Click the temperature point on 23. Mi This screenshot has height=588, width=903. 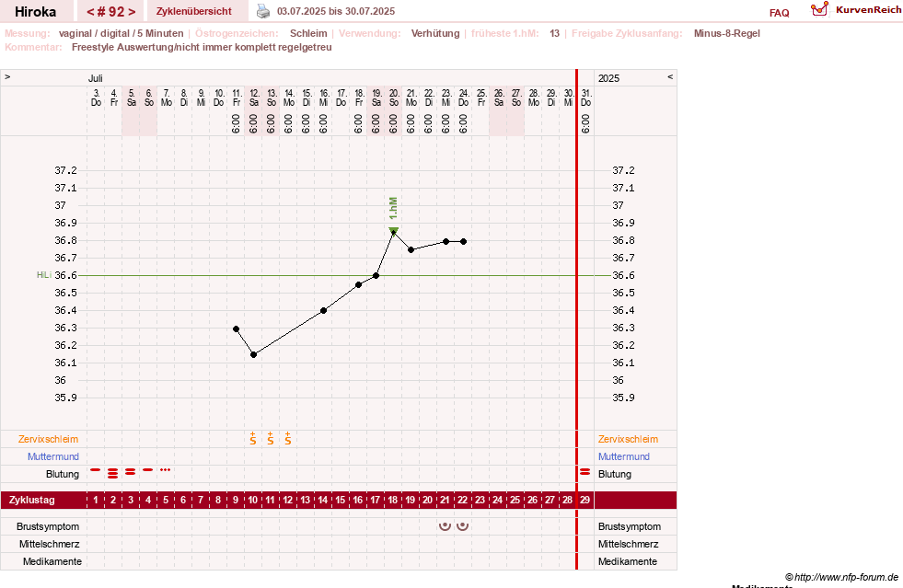pos(446,242)
